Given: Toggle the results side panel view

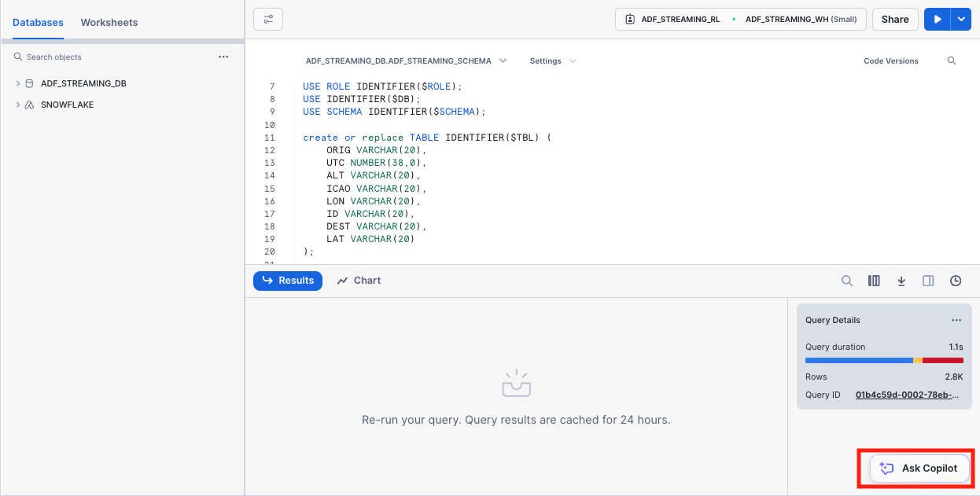Looking at the screenshot, I should (928, 281).
